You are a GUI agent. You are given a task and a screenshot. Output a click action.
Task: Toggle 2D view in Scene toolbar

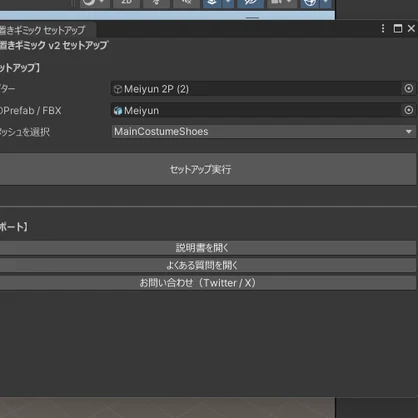click(126, 3)
